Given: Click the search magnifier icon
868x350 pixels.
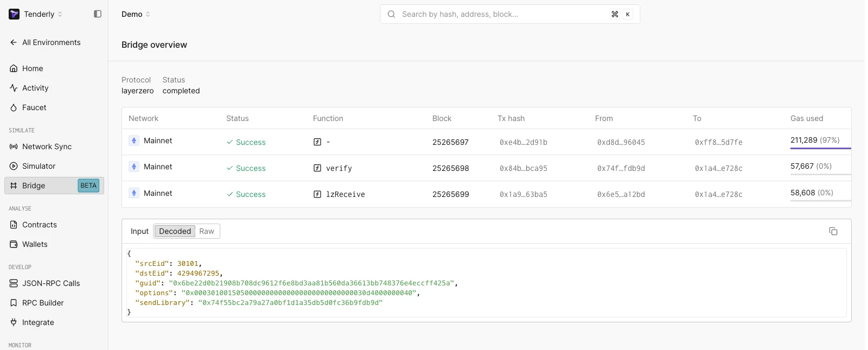Looking at the screenshot, I should (x=391, y=14).
